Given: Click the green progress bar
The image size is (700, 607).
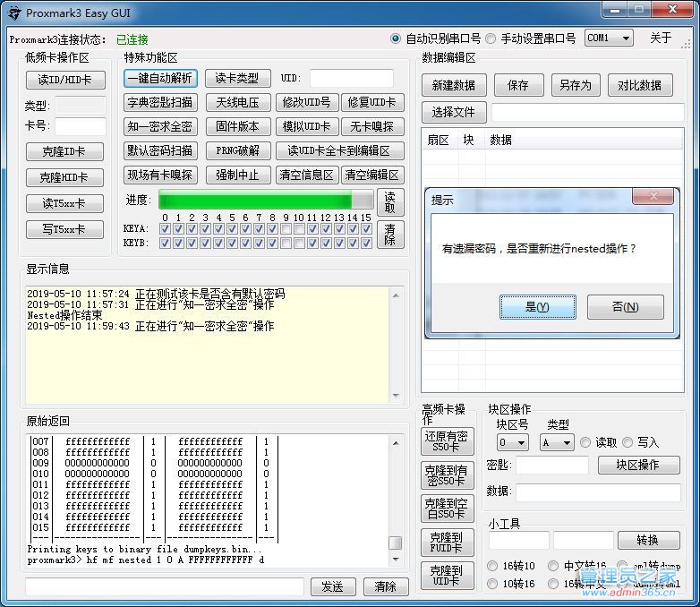Looking at the screenshot, I should 266,200.
